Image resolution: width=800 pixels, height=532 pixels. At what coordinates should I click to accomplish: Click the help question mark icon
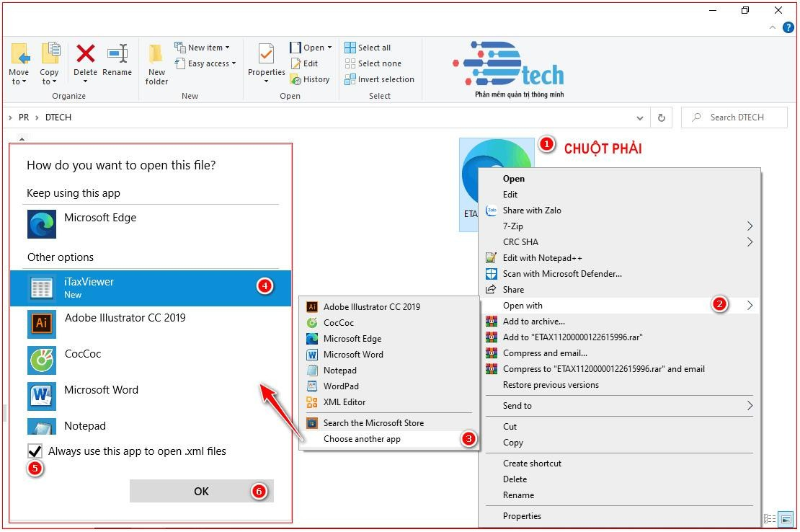click(x=788, y=27)
